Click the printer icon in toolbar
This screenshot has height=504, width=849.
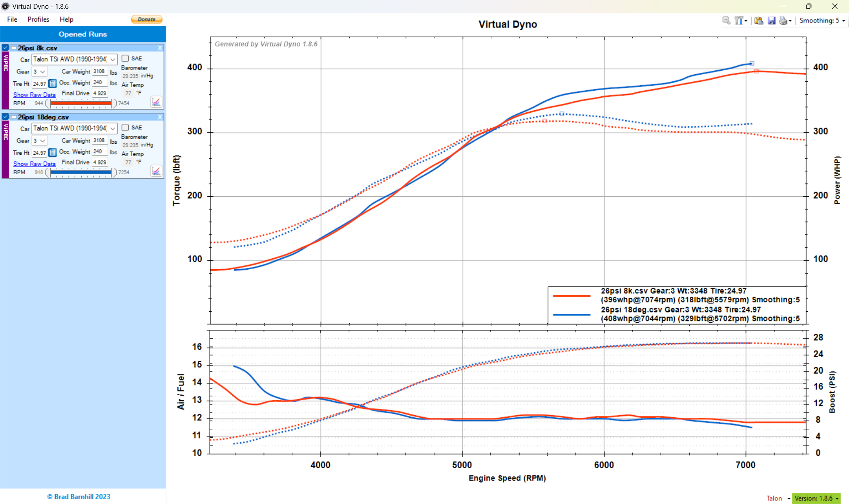(x=785, y=20)
